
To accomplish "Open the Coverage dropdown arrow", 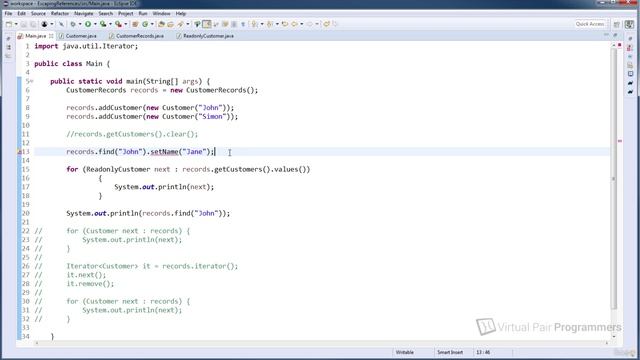I will coord(110,24).
